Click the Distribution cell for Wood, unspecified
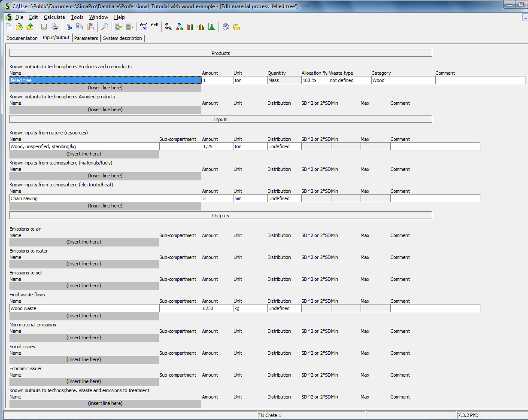The height and width of the screenshot is (420, 528). tap(284, 146)
